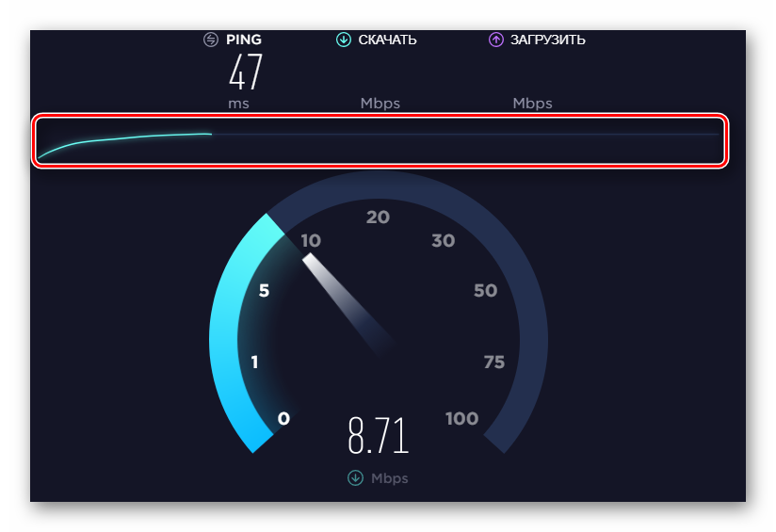Select the СКАЧАТЬ label
Viewport: 776px width, 532px height.
[387, 40]
